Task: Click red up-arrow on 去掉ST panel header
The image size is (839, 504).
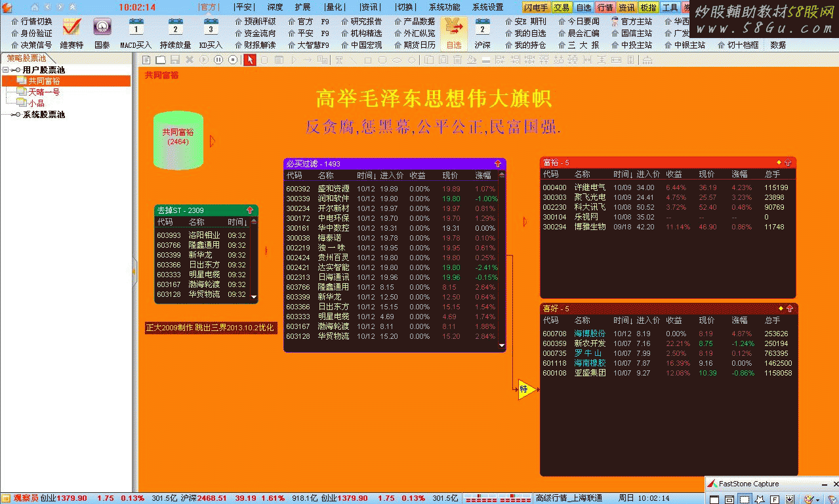Action: coord(250,210)
